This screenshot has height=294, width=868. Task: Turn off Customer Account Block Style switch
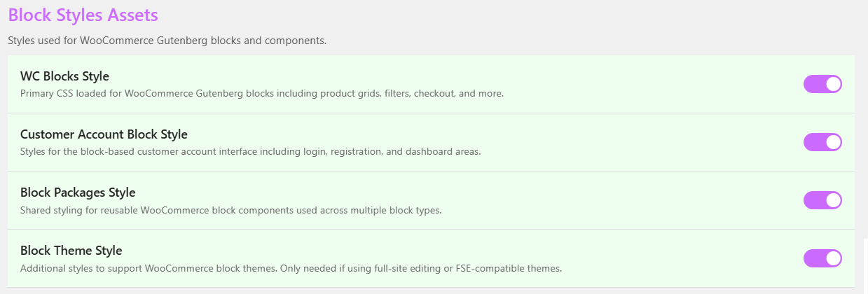click(x=822, y=142)
